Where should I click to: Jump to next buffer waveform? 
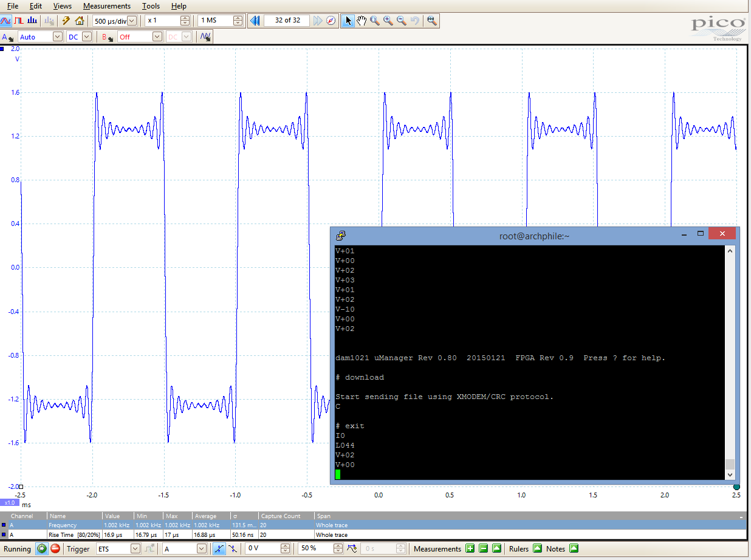(x=318, y=21)
